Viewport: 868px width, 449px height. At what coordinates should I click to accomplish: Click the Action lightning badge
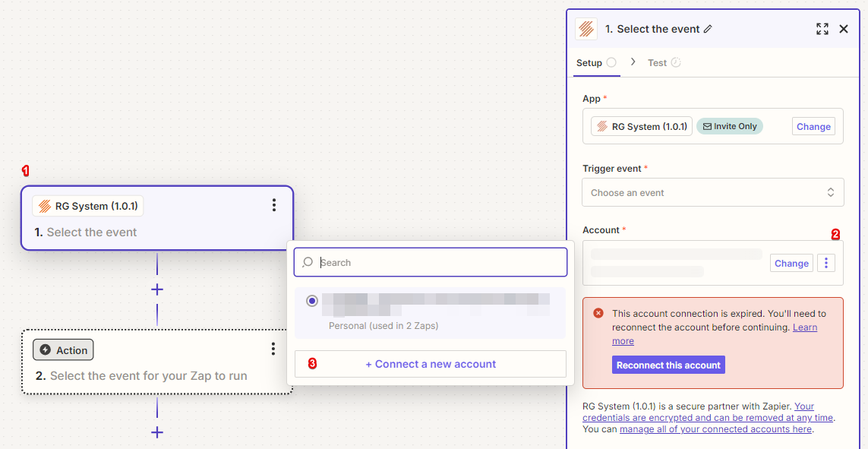pos(63,350)
